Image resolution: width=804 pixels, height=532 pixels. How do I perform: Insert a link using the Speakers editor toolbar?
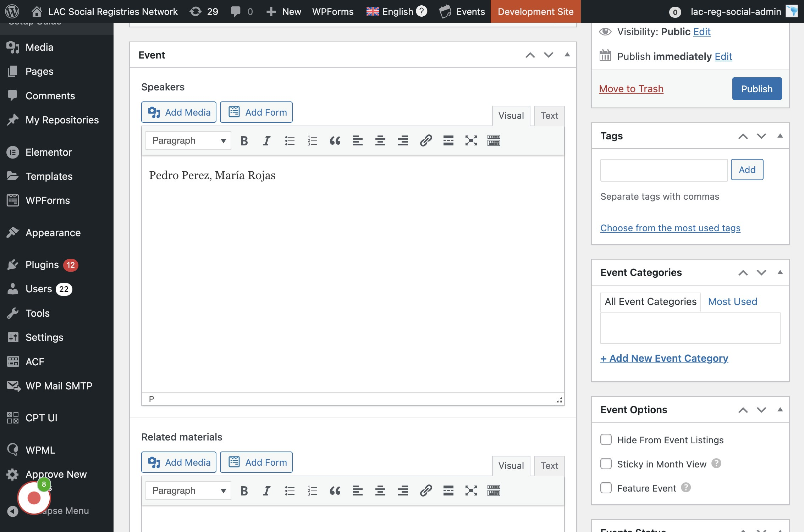[x=425, y=141]
